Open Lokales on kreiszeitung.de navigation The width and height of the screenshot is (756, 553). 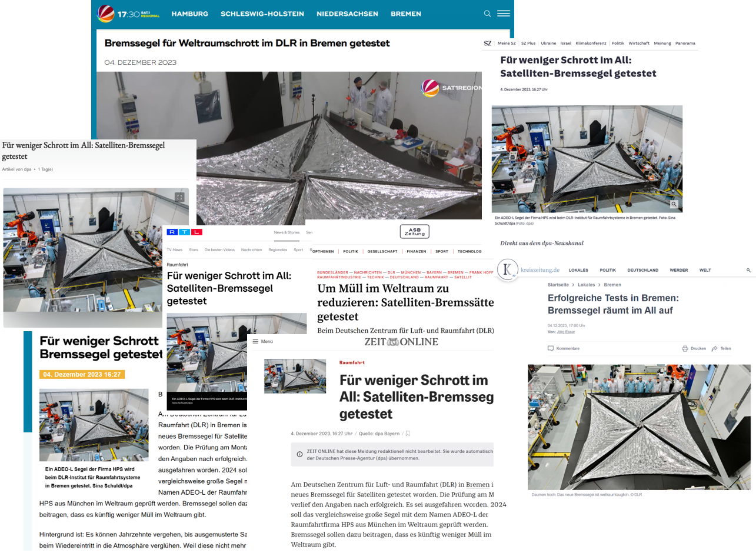click(578, 270)
